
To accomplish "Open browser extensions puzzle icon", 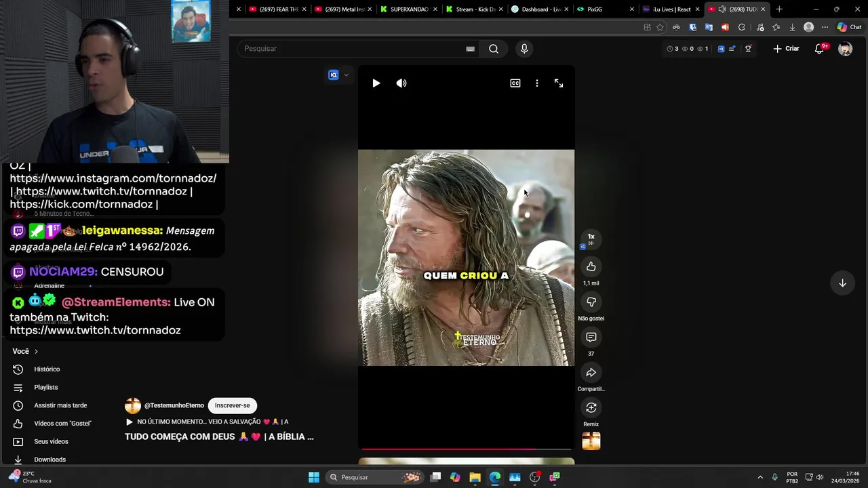I will 741,27.
